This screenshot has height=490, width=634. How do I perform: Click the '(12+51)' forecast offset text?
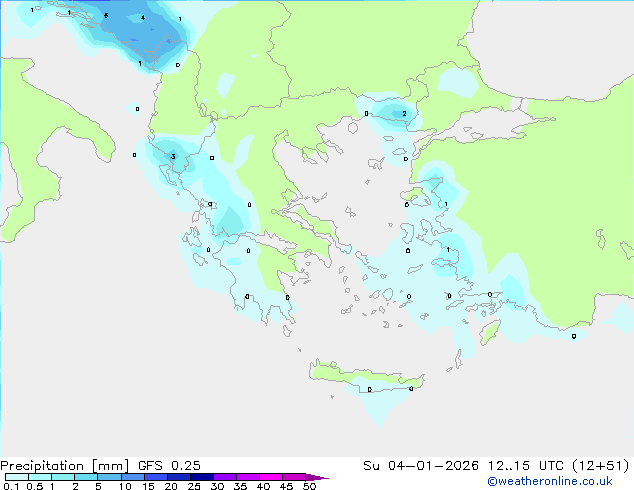pyautogui.click(x=601, y=466)
